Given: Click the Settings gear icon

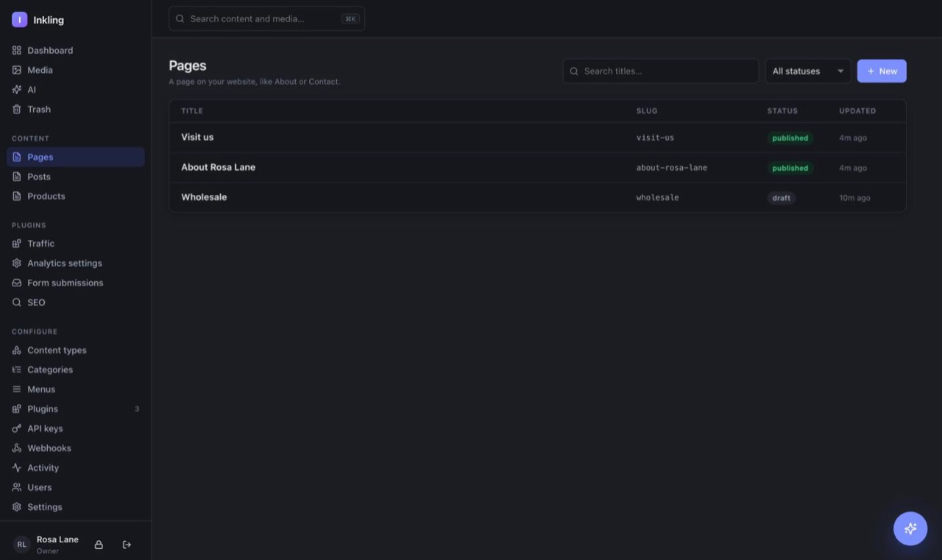Looking at the screenshot, I should click(x=17, y=507).
